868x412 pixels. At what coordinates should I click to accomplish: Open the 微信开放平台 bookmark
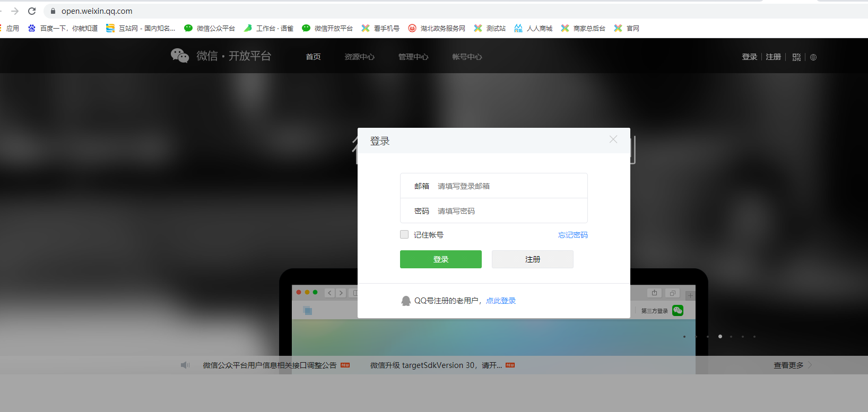click(327, 28)
